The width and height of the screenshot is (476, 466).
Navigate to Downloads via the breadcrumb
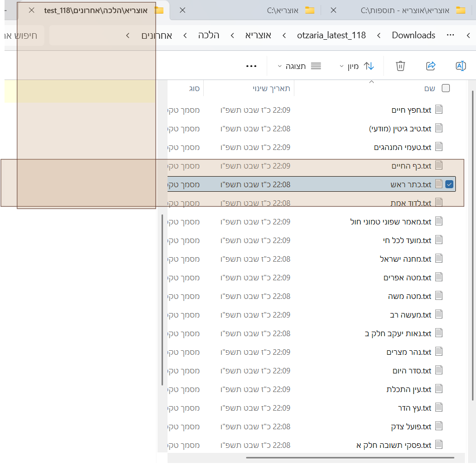(x=414, y=35)
